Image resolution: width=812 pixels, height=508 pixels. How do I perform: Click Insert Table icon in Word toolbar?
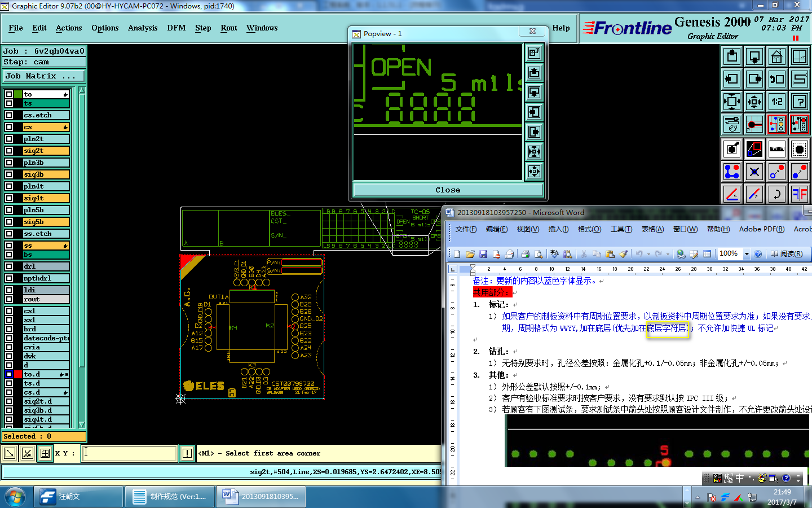[x=707, y=254]
